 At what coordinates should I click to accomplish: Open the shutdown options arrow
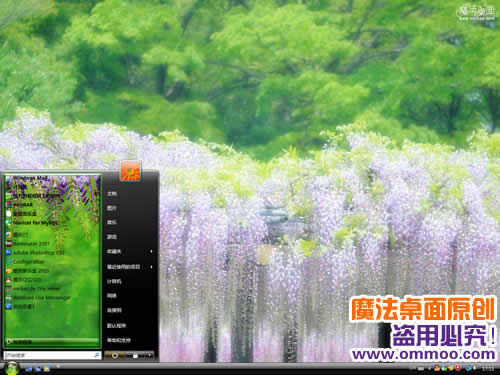coord(149,356)
